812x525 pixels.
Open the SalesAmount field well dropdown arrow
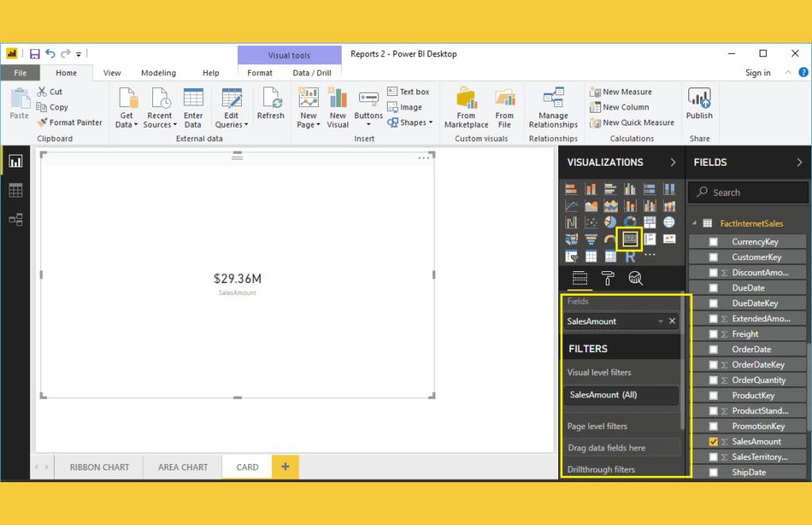(x=661, y=321)
